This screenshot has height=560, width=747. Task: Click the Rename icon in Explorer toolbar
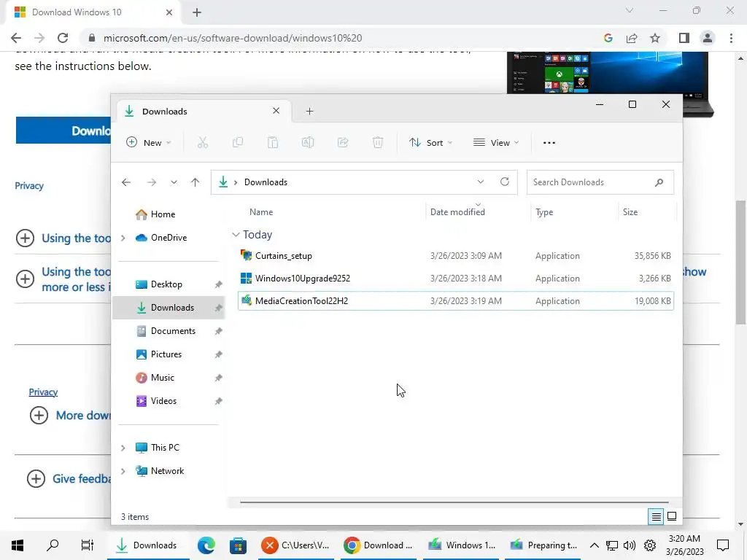[308, 142]
